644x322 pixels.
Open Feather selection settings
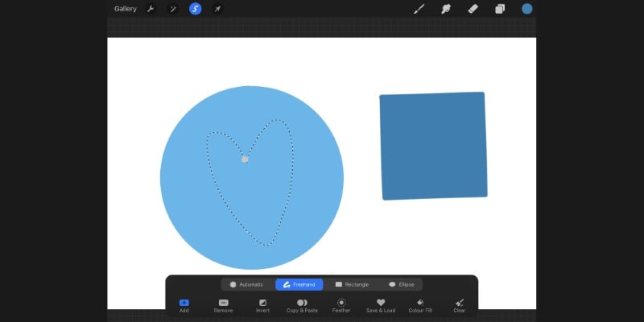click(341, 306)
